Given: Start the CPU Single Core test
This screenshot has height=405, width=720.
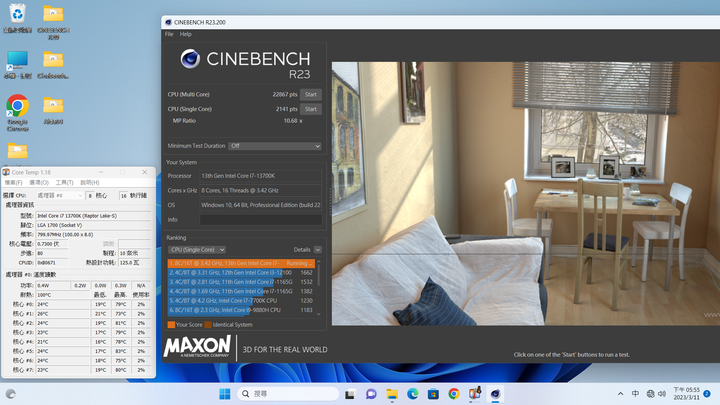Looking at the screenshot, I should pyautogui.click(x=310, y=109).
